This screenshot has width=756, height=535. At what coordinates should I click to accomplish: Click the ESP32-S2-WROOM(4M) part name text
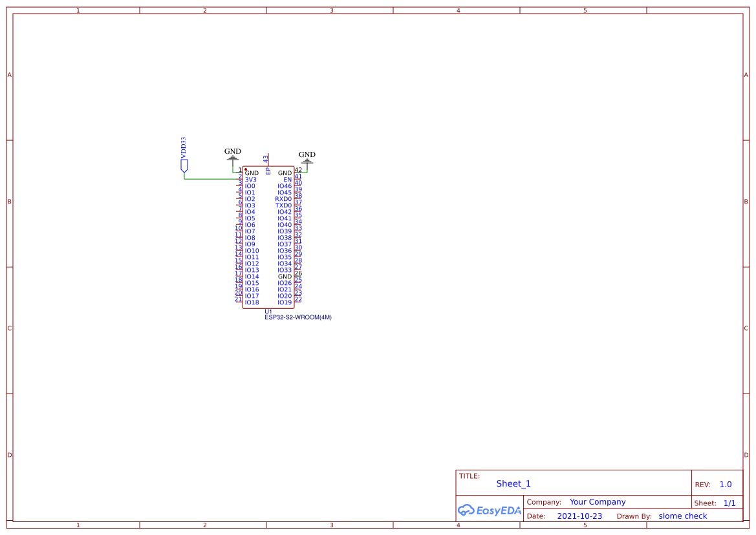pos(298,317)
